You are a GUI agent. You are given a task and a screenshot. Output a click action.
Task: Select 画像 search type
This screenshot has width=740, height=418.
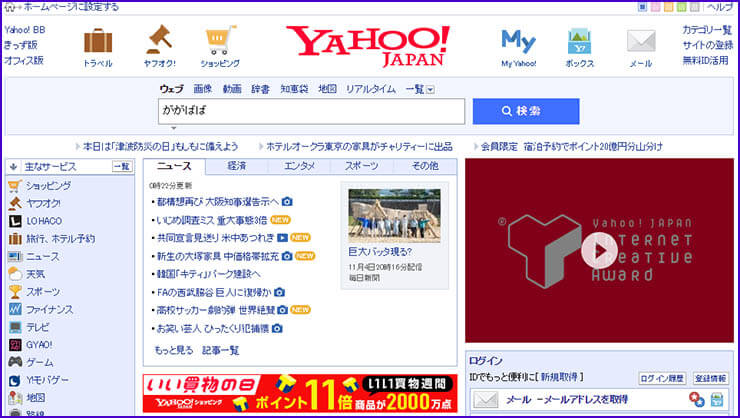(x=203, y=89)
